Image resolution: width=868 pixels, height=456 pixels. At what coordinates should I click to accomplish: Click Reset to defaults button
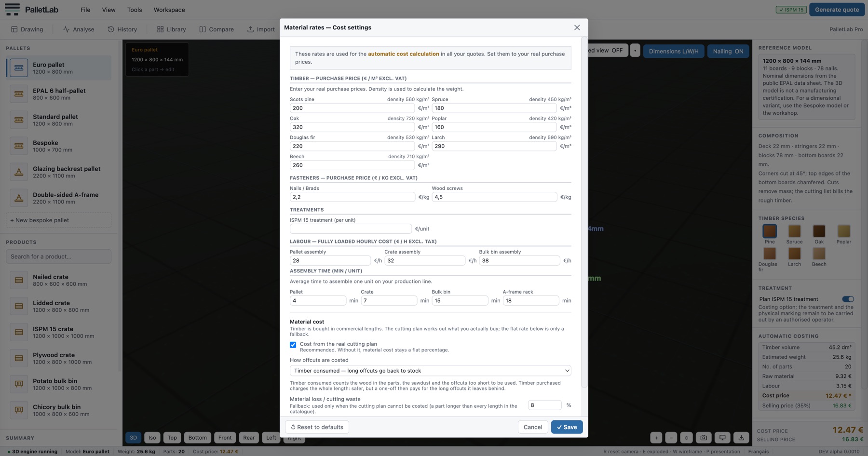click(x=317, y=427)
